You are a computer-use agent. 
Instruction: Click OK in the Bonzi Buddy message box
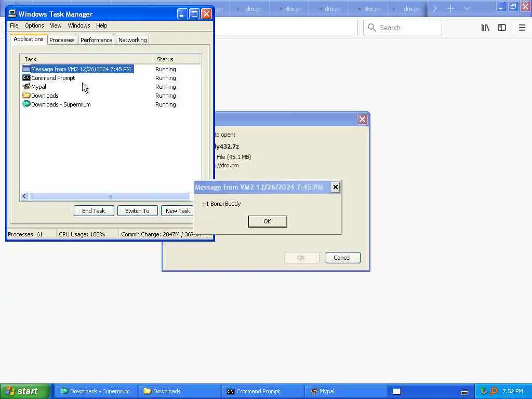[x=268, y=221]
